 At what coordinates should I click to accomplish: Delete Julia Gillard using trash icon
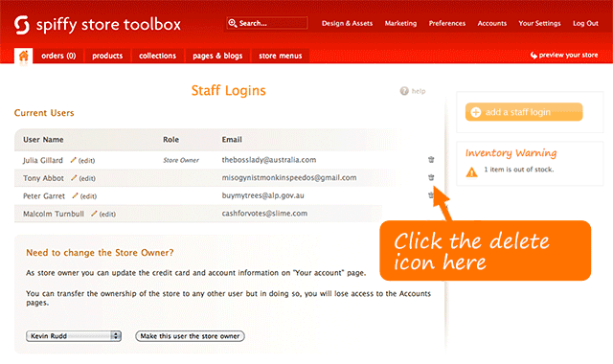pos(431,160)
